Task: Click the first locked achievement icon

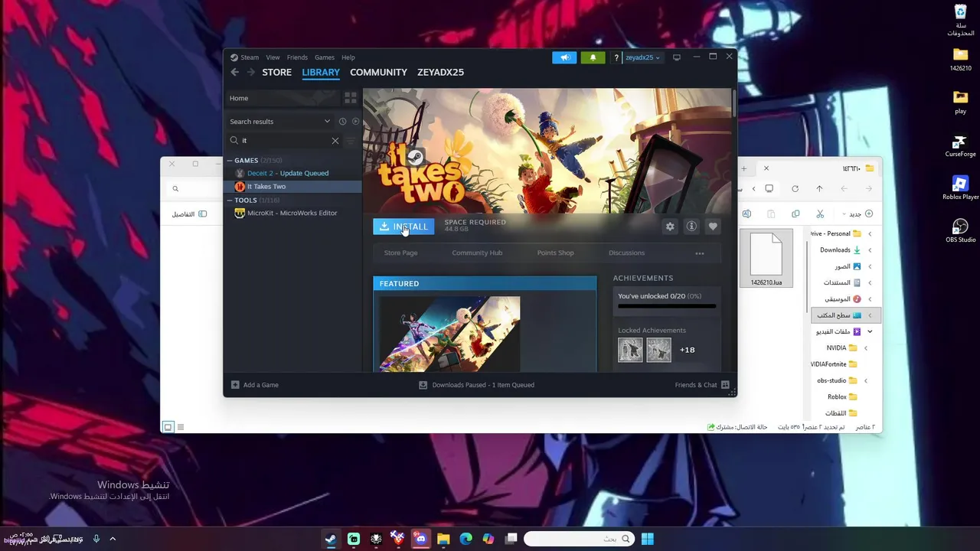Action: (x=630, y=350)
